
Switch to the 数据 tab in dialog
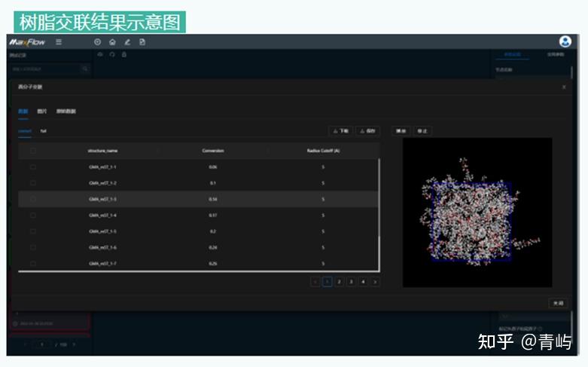[x=23, y=112]
